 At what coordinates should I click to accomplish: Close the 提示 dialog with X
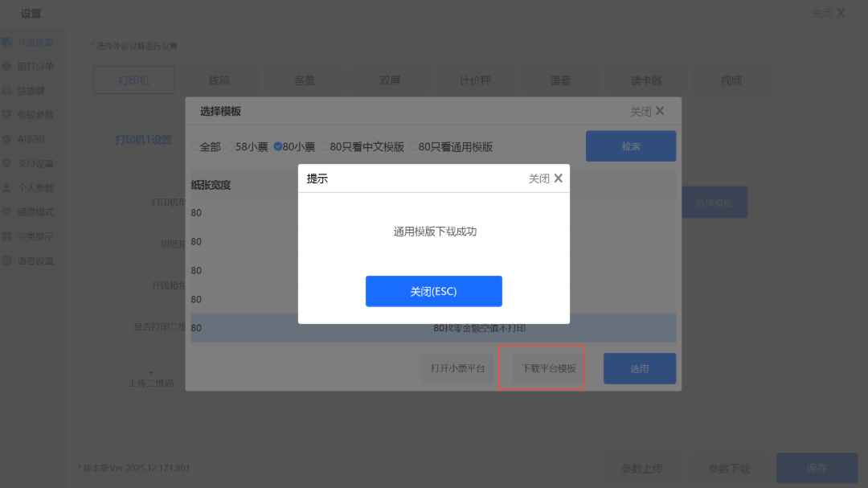pos(558,178)
